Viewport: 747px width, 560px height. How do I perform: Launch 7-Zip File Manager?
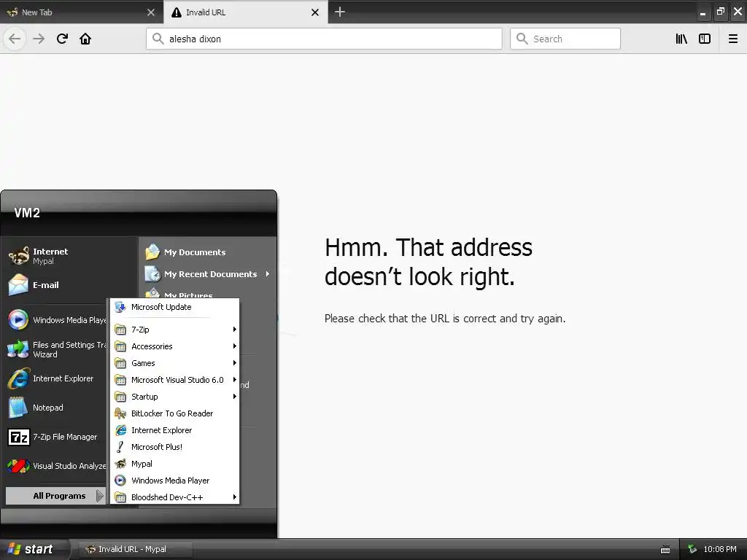(57, 437)
